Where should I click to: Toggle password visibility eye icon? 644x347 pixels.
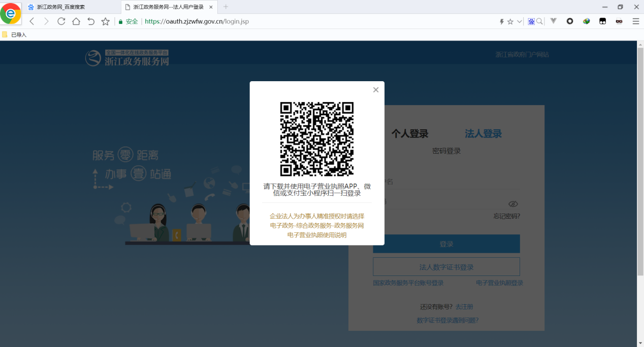pos(513,204)
